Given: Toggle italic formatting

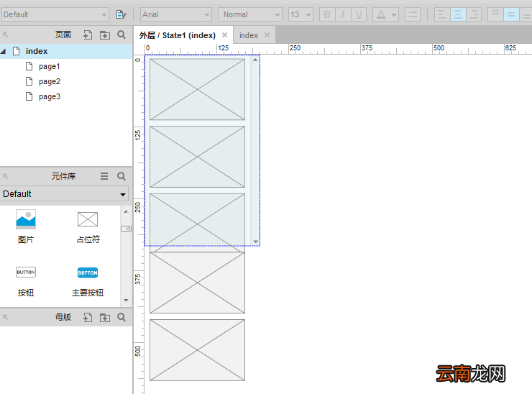Looking at the screenshot, I should click(343, 14).
